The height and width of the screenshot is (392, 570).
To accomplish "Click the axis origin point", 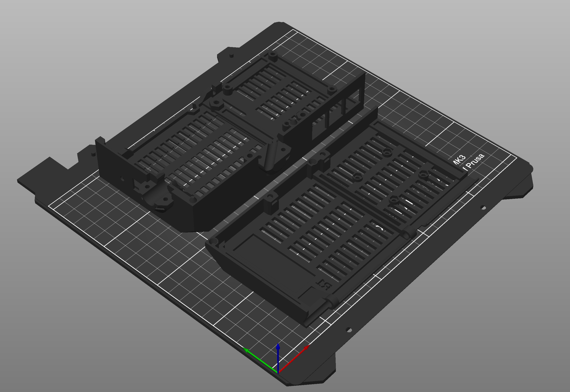I will (278, 373).
